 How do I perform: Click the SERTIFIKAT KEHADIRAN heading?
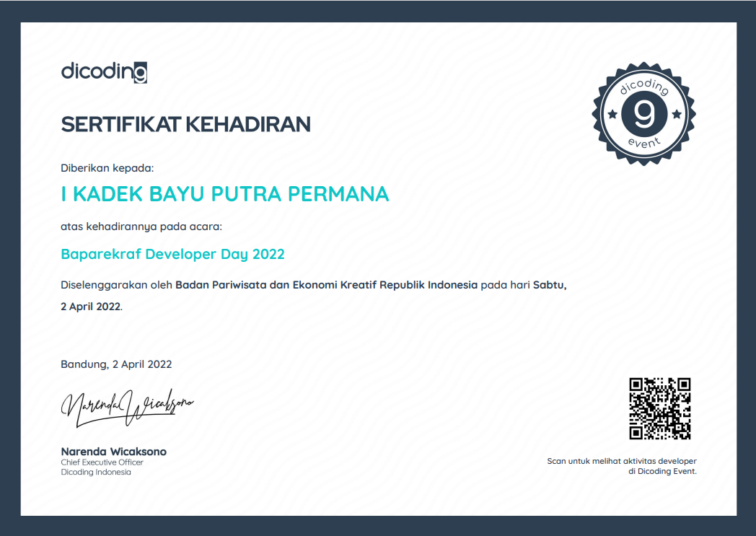[x=185, y=123]
